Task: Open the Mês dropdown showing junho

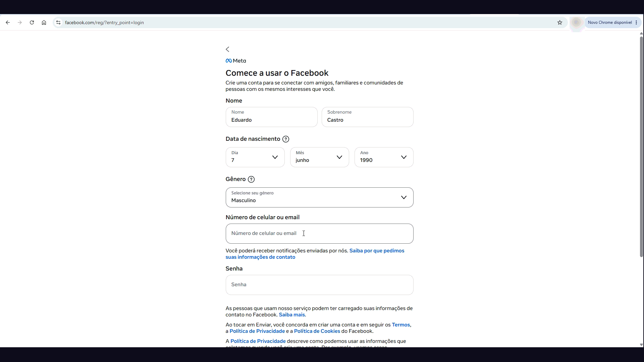Action: click(x=320, y=157)
